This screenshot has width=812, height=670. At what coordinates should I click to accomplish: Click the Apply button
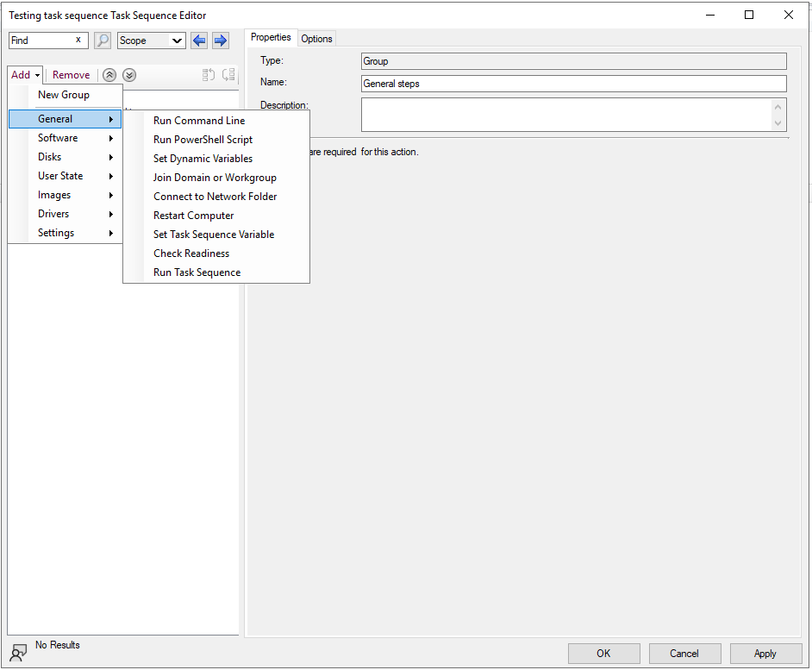(765, 654)
